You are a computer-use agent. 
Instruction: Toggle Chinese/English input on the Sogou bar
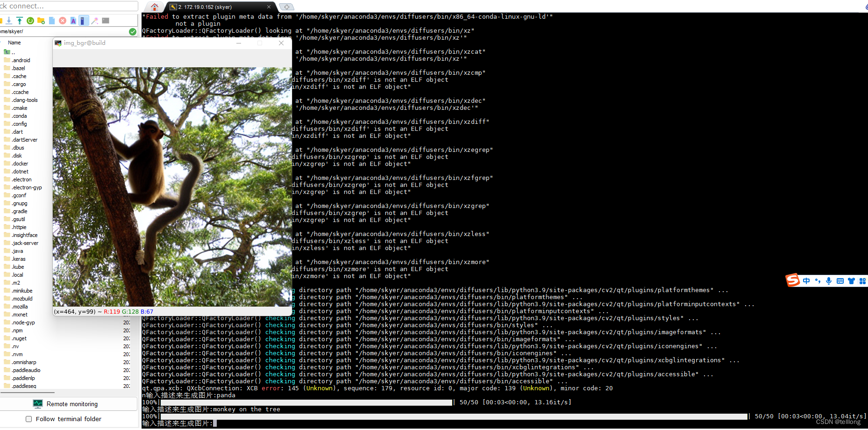tap(806, 280)
